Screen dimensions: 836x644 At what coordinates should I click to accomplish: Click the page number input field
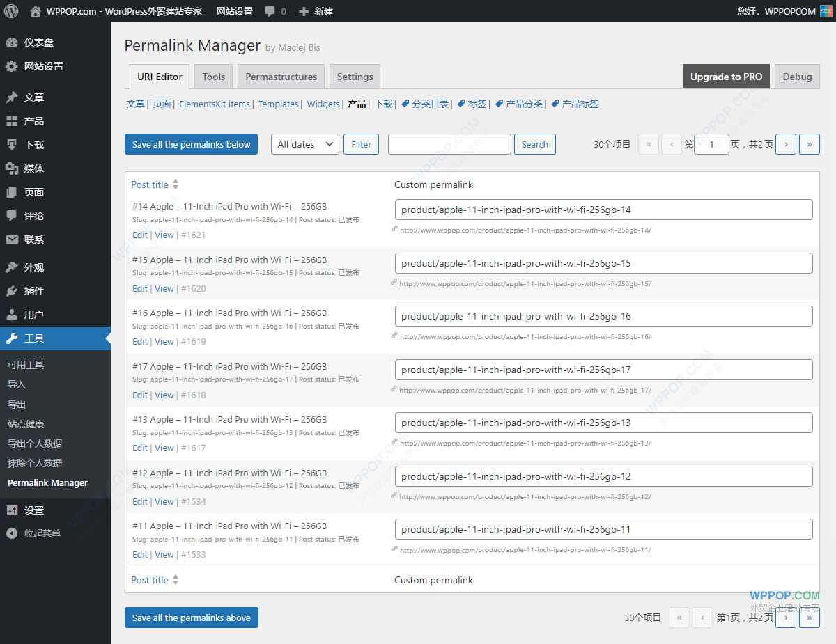[x=711, y=144]
